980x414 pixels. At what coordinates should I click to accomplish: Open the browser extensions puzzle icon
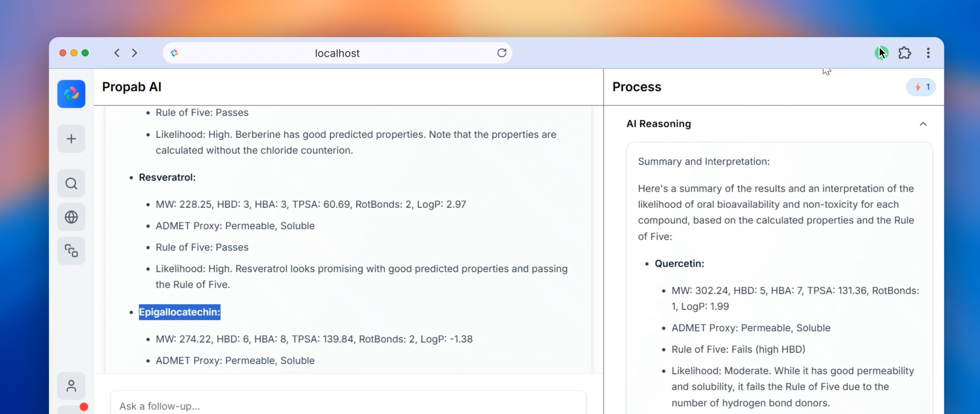click(x=904, y=53)
